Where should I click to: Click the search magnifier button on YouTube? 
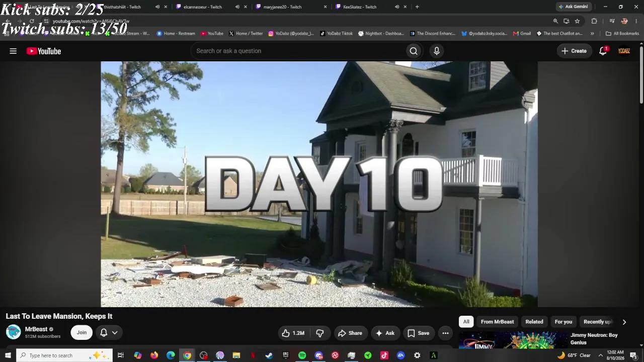click(x=414, y=51)
